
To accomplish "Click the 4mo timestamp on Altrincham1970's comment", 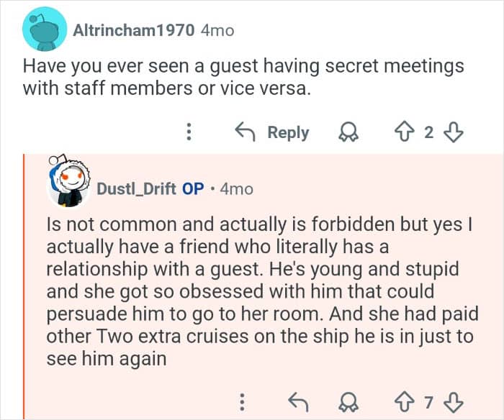I will [x=217, y=30].
